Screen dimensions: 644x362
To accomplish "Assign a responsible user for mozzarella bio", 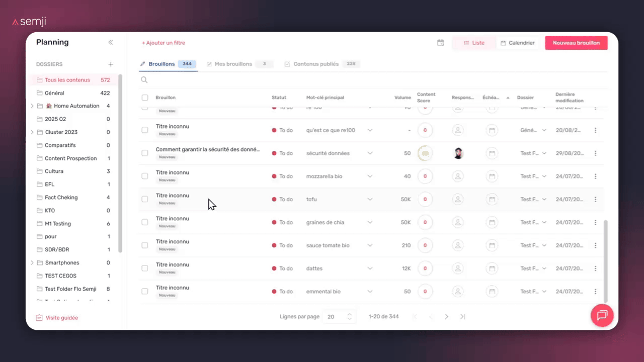I will pos(458,176).
